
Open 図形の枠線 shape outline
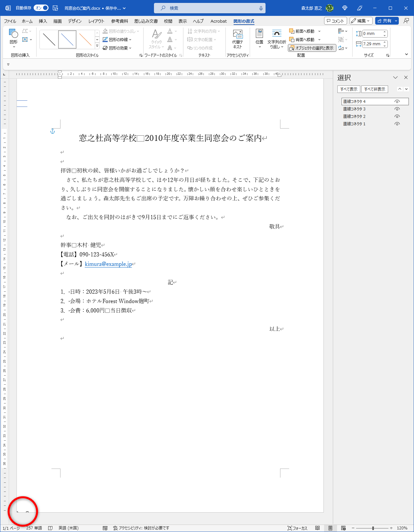click(117, 40)
